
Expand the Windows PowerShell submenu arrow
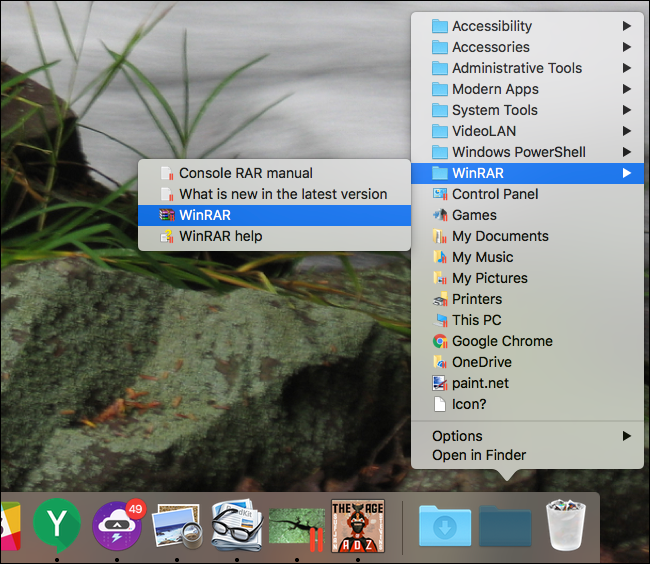pyautogui.click(x=627, y=152)
